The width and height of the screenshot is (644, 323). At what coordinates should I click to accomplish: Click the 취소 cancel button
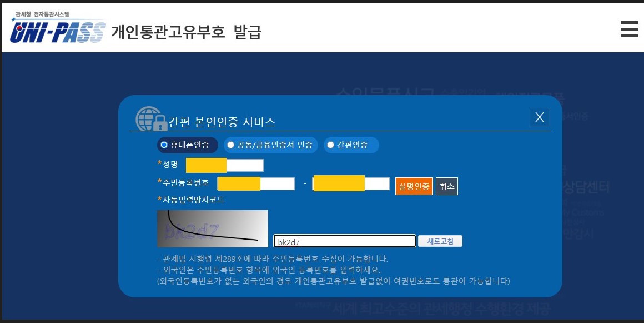[446, 186]
